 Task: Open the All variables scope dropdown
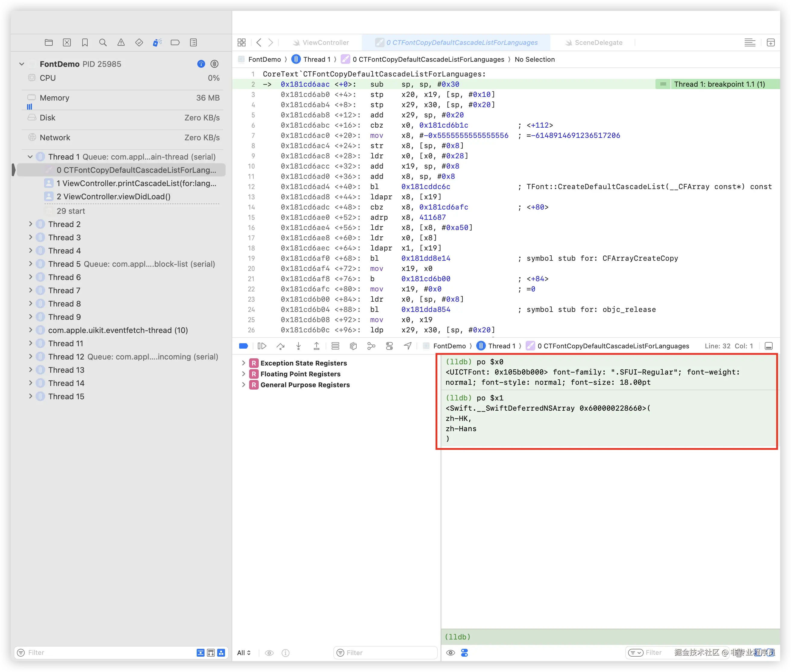coord(244,652)
